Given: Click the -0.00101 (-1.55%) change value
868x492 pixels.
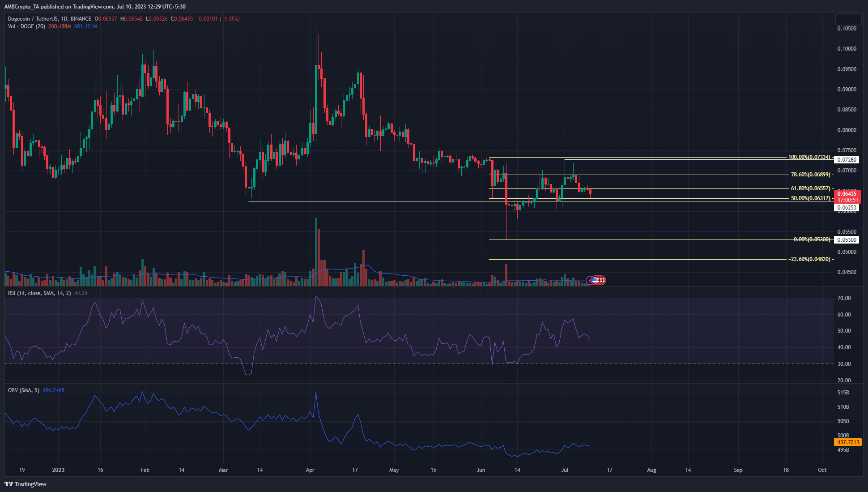Looking at the screenshot, I should pyautogui.click(x=218, y=19).
